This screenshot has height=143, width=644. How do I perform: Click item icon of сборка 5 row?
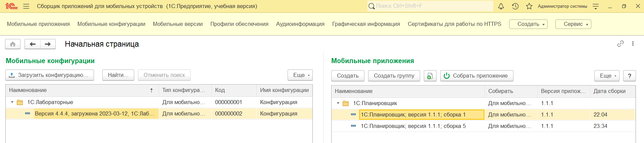[353, 126]
